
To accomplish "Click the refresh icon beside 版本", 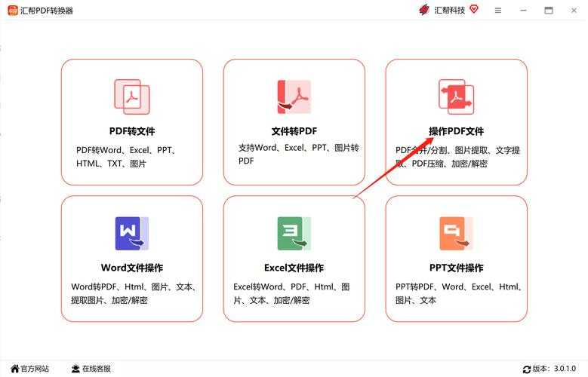I will point(527,369).
